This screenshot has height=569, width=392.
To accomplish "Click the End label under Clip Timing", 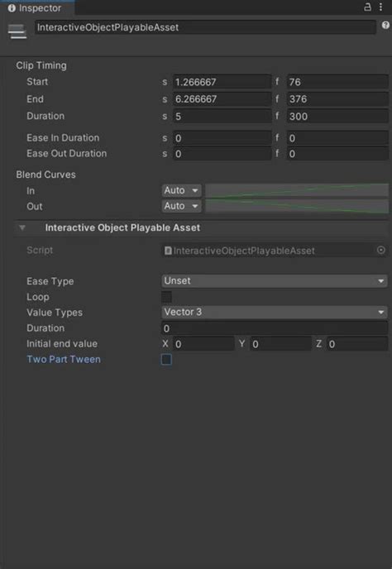I will click(35, 98).
